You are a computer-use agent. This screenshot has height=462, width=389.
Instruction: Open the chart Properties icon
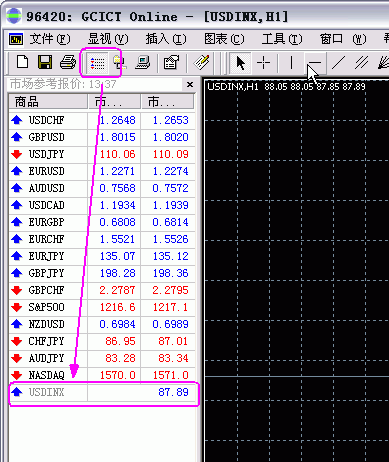point(171,62)
